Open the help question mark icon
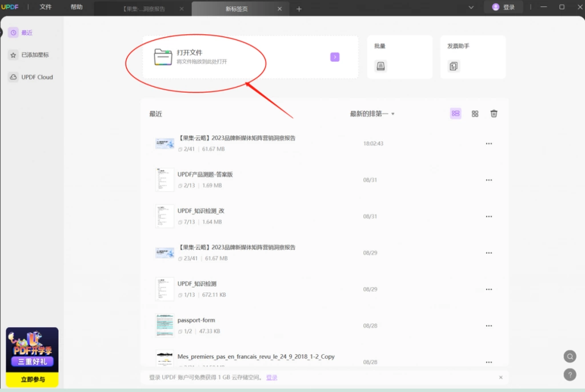The width and height of the screenshot is (585, 392). (x=570, y=374)
